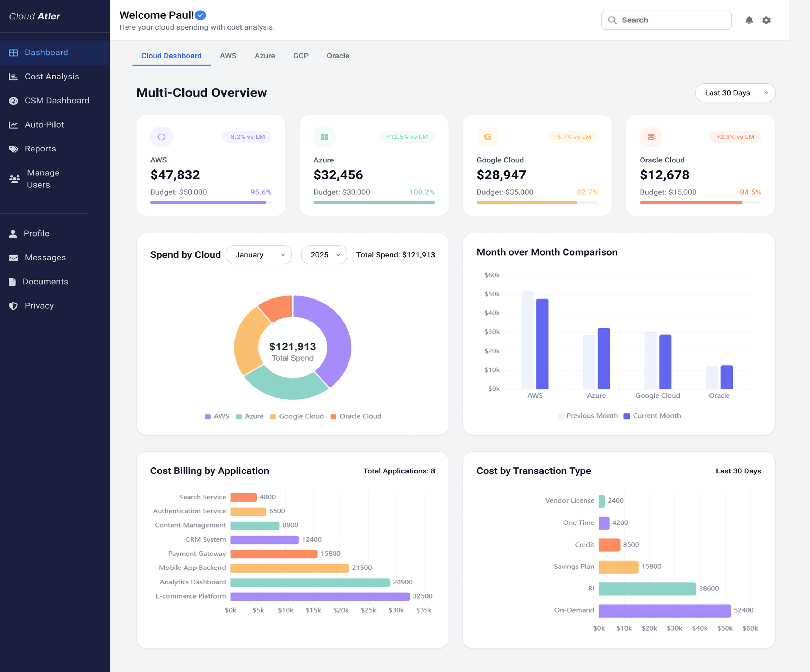Select the Oracle tab
This screenshot has width=810, height=672.
(338, 56)
